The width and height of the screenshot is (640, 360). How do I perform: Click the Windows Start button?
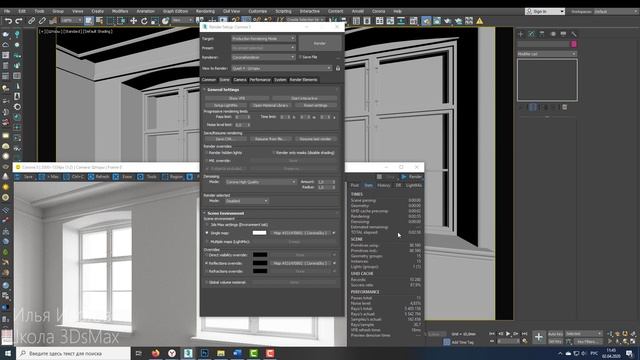[x=8, y=353]
